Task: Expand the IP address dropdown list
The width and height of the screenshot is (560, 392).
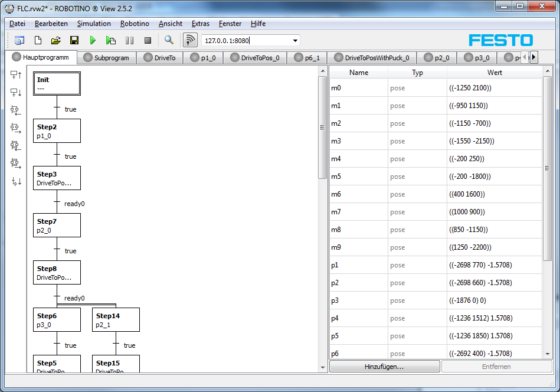Action: pyautogui.click(x=295, y=40)
